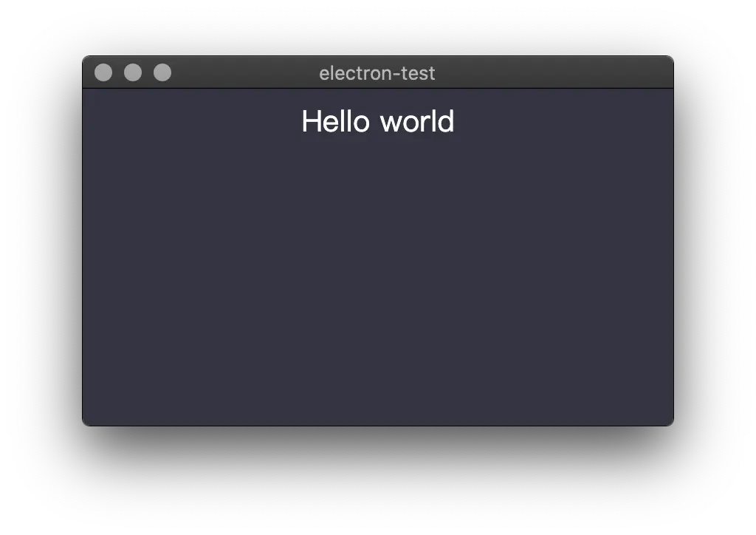Click the zoom (fullscreen) window button
This screenshot has height=535, width=756.
point(162,73)
